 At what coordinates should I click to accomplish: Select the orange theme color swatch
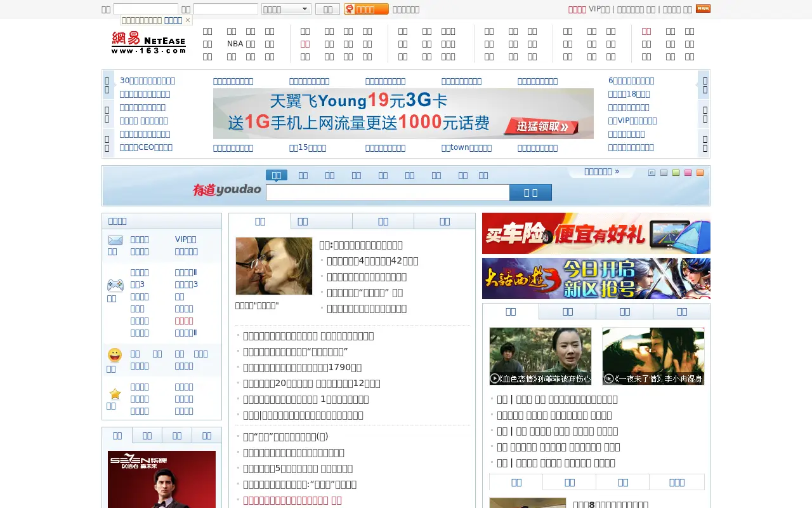[700, 173]
